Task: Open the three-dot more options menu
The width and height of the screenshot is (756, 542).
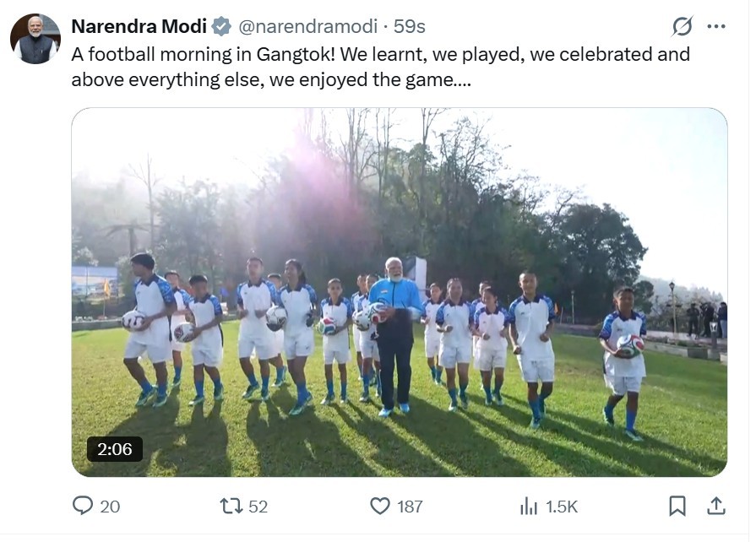Action: 716,26
